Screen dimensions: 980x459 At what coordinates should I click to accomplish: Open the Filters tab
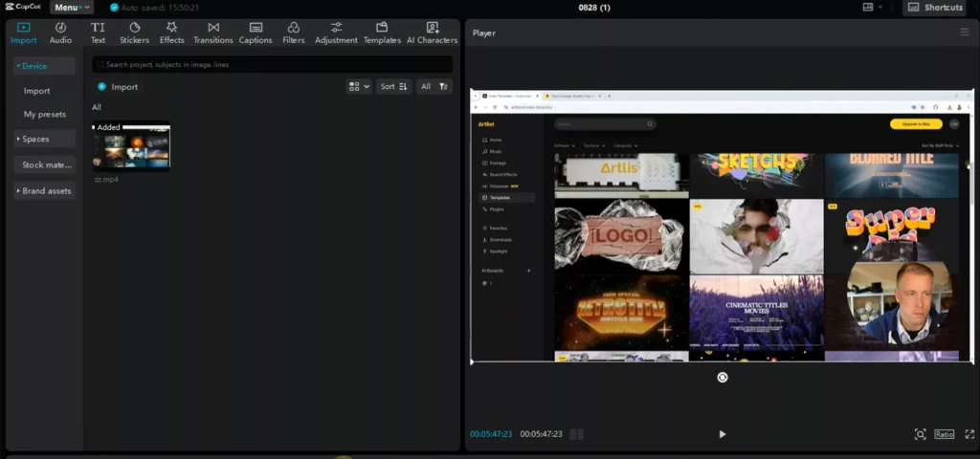coord(293,33)
